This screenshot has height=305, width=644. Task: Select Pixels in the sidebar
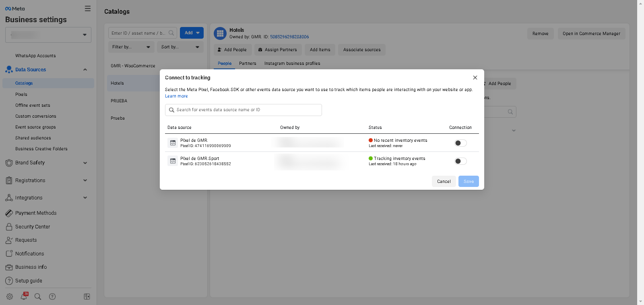[x=21, y=94]
